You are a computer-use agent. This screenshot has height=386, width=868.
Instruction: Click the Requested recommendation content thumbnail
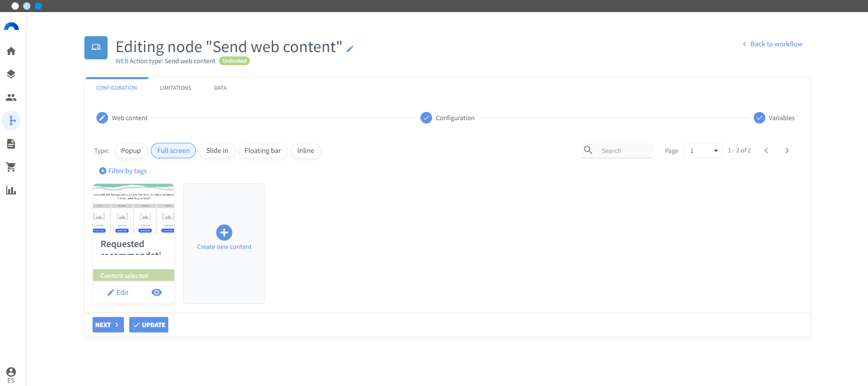click(x=134, y=208)
